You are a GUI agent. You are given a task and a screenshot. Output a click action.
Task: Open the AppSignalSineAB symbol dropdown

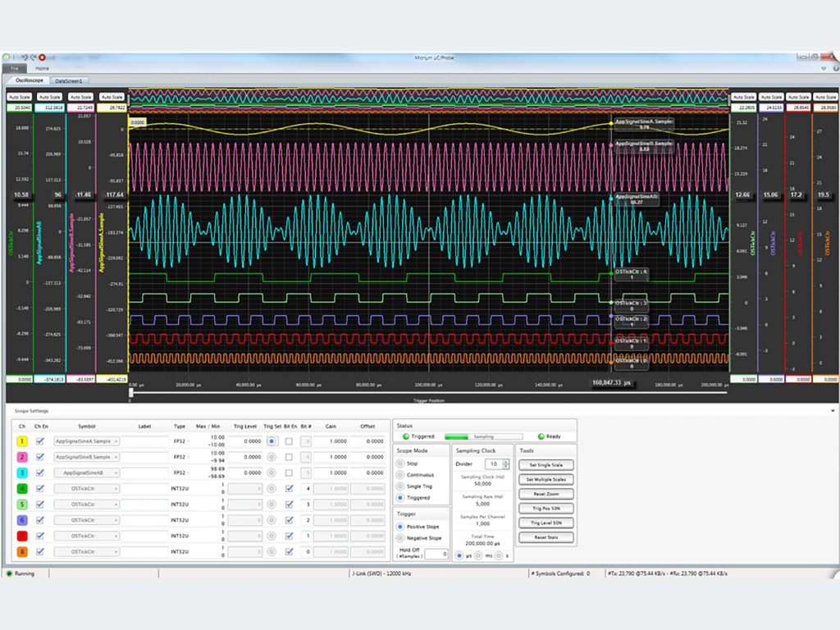pos(86,473)
